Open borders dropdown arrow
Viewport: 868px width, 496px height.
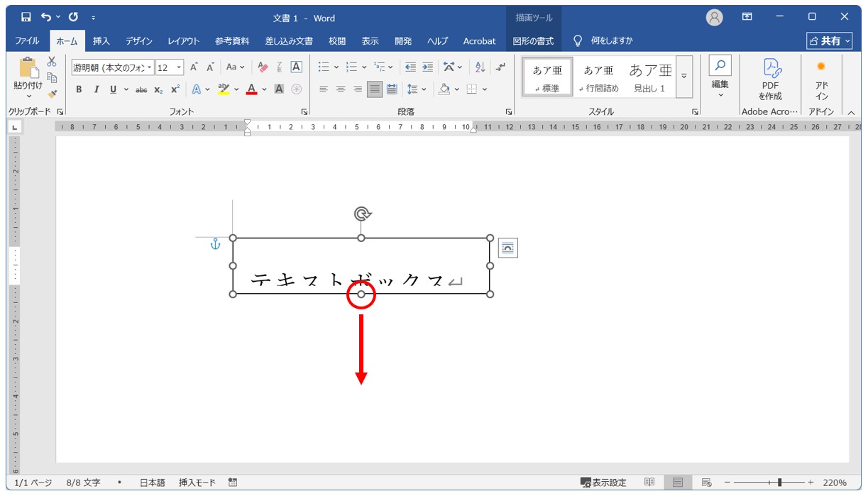[485, 89]
